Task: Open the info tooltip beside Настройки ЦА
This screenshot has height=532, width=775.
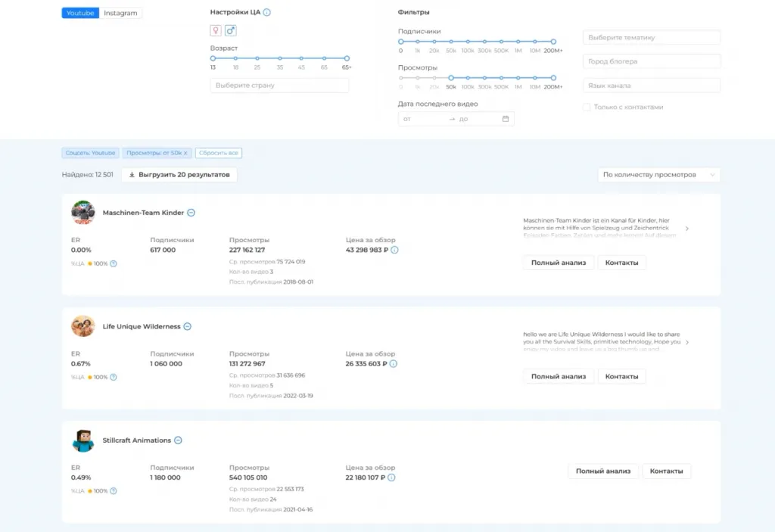Action: pos(267,12)
